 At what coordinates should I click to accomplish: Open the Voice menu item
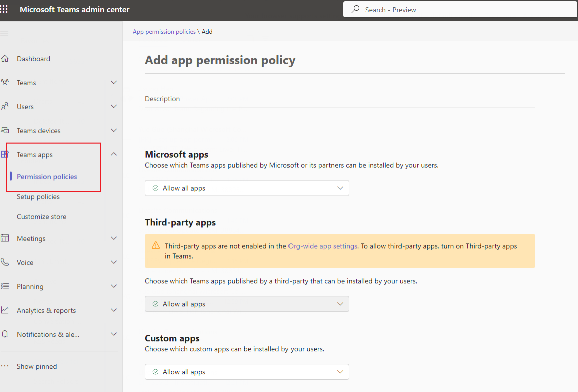[25, 263]
